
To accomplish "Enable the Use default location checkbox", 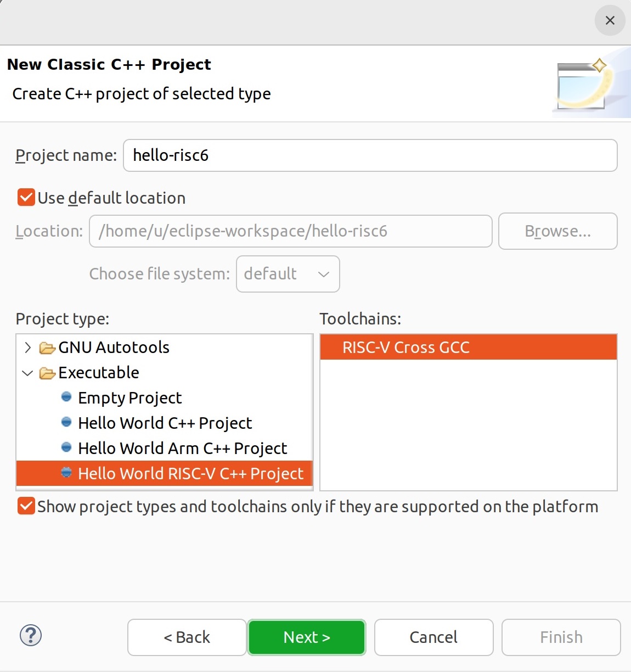I will (x=26, y=197).
